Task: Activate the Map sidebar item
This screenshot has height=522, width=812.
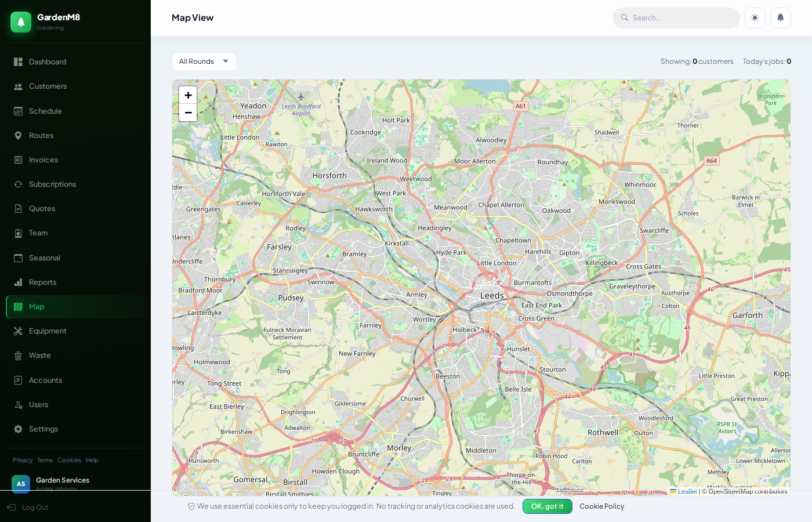Action: [36, 306]
